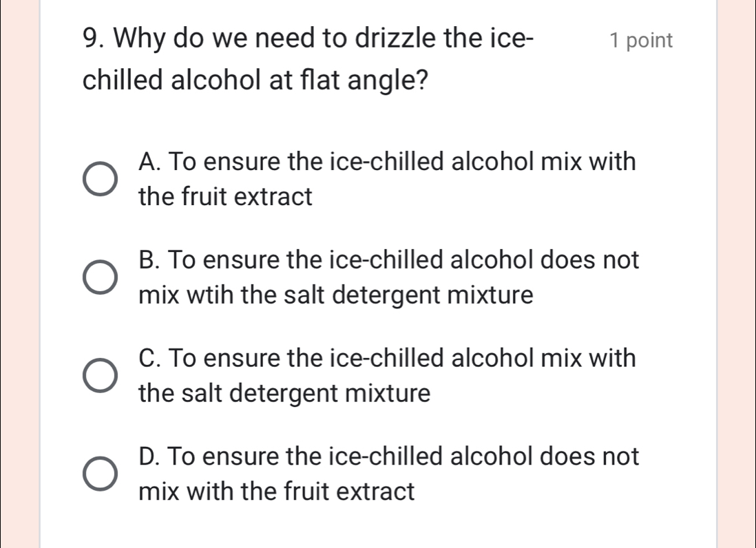This screenshot has height=548, width=756.
Task: Click the question number '9.'
Action: click(x=94, y=38)
